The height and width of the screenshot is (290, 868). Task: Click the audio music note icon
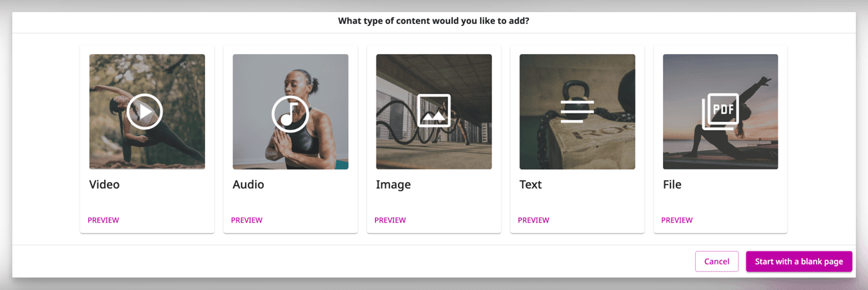(x=290, y=114)
